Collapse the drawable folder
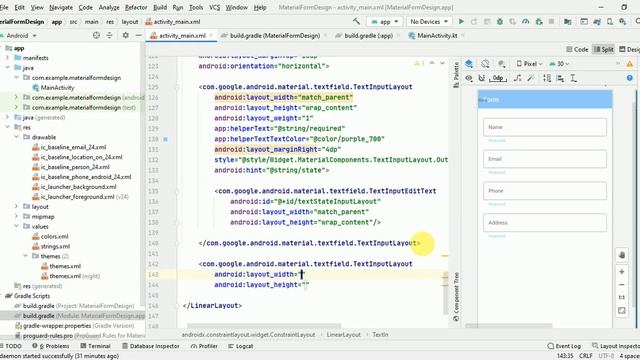Image resolution: width=640 pixels, height=360 pixels. [17, 137]
